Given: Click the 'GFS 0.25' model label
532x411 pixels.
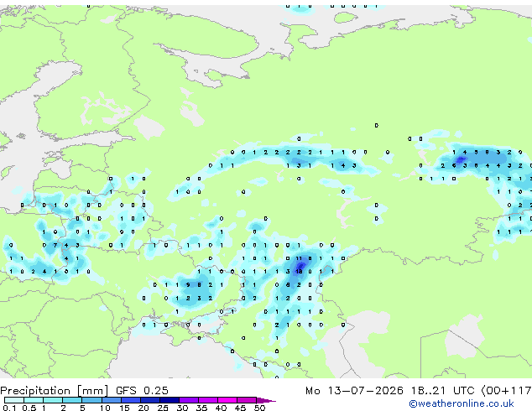Looking at the screenshot, I should [142, 391].
